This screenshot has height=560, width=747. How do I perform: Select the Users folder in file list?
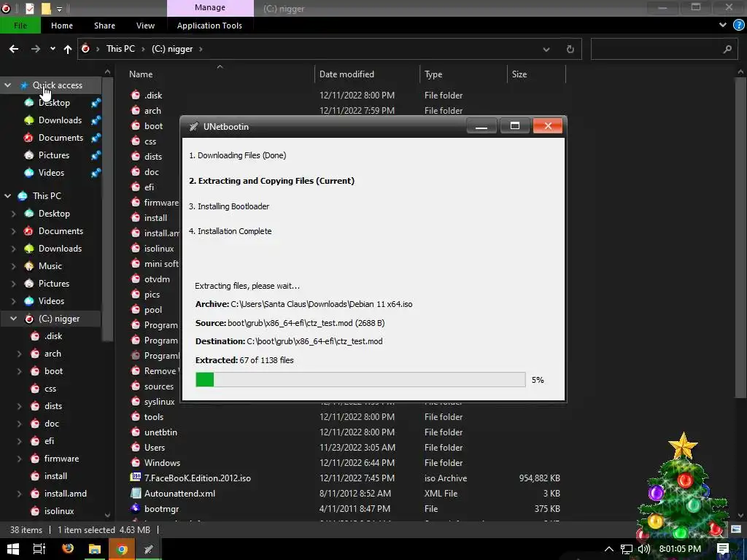[x=155, y=448]
